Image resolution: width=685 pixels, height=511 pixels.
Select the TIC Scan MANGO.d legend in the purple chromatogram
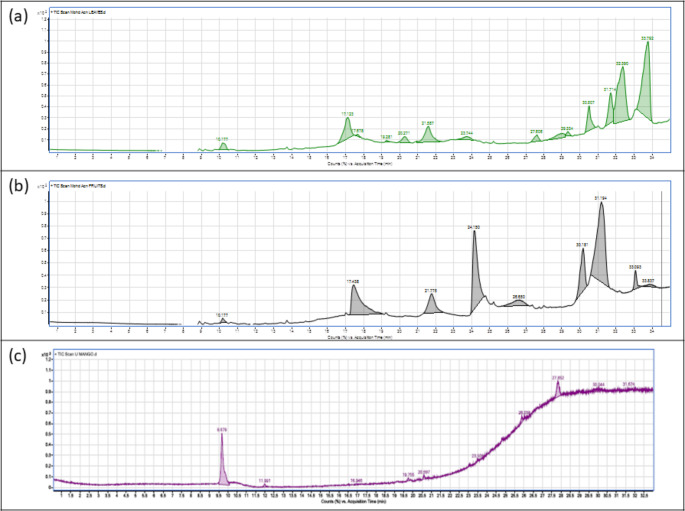pos(76,354)
